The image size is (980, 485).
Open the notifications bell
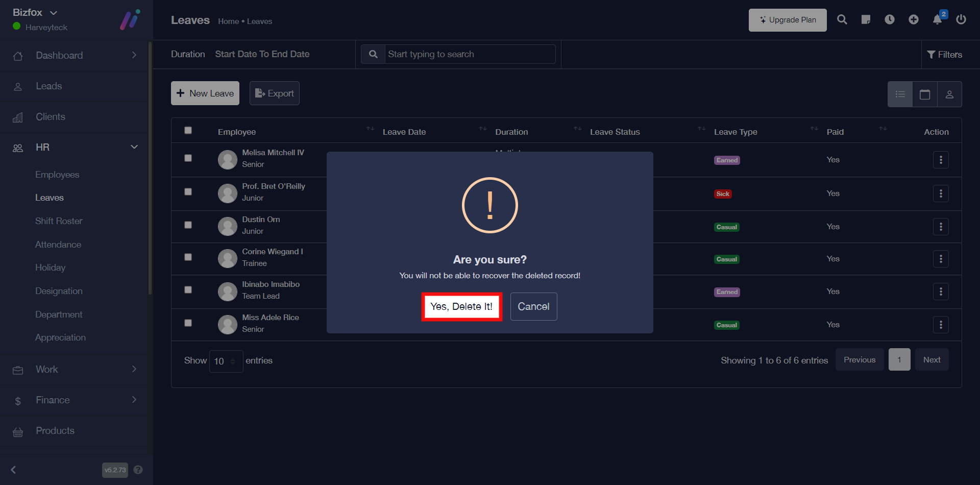tap(938, 20)
